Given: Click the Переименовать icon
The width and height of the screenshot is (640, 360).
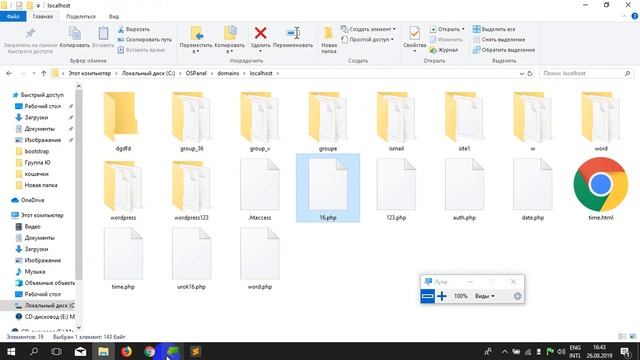Looking at the screenshot, I should [x=293, y=33].
